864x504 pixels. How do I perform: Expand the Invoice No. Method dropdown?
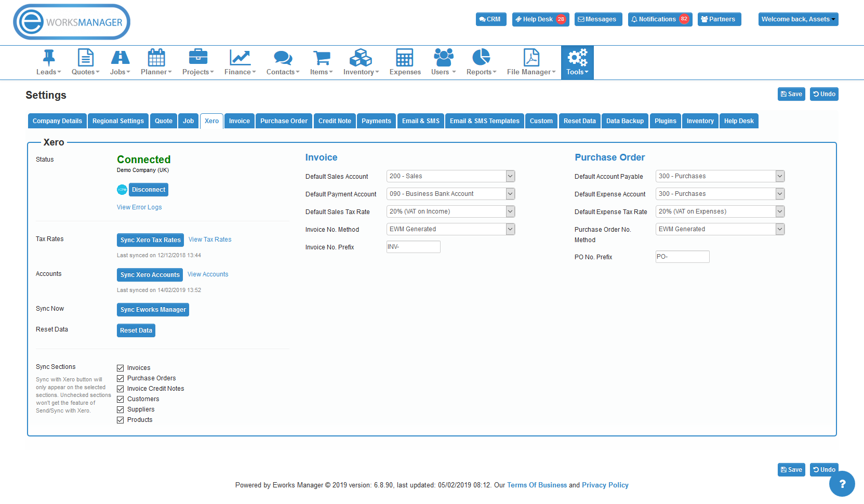coord(450,229)
